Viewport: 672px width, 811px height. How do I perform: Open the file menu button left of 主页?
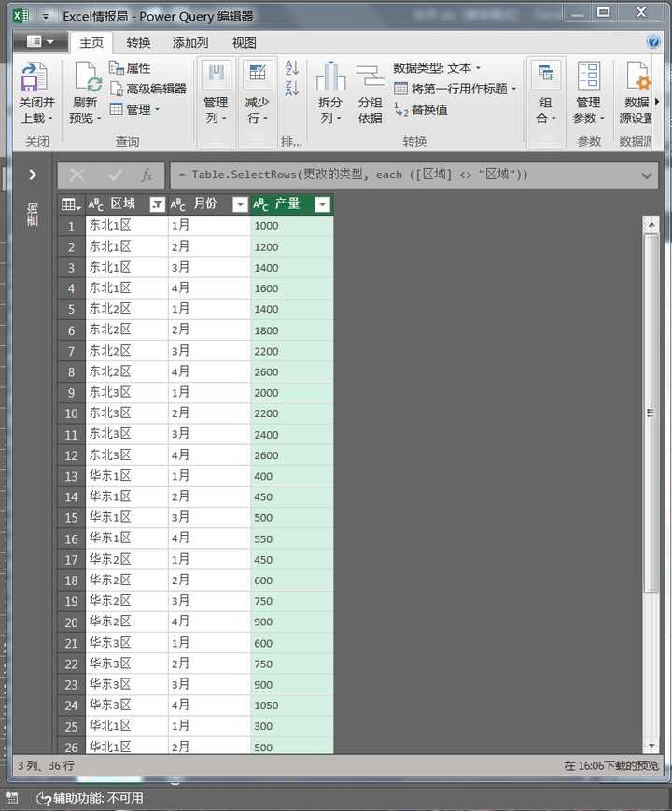40,41
